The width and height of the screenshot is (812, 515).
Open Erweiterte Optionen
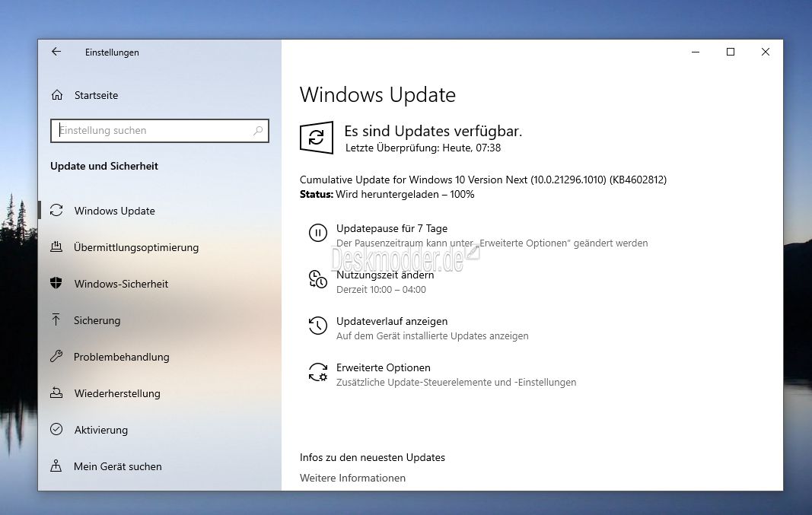point(384,367)
